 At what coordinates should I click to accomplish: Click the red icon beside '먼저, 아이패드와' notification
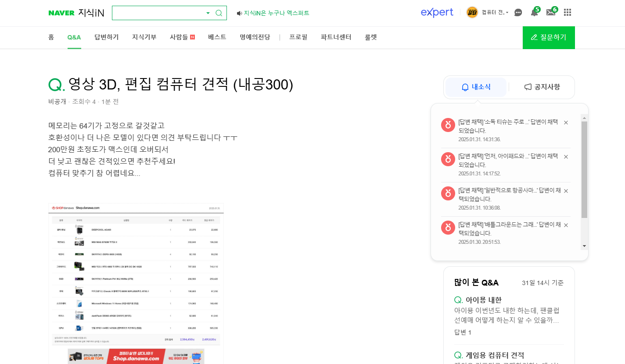click(x=448, y=159)
